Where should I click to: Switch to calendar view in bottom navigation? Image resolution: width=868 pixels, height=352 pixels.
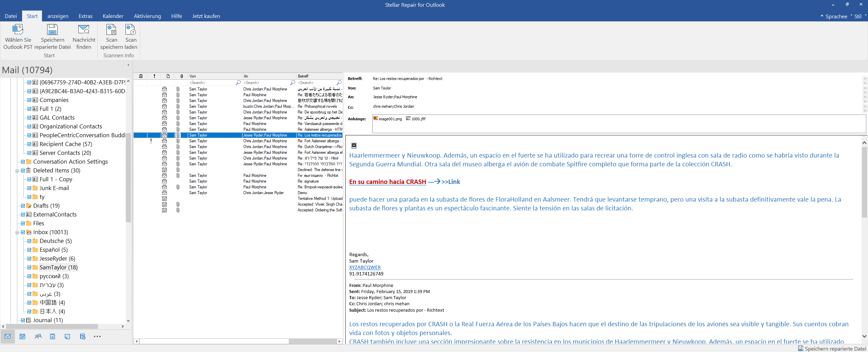coord(22,336)
